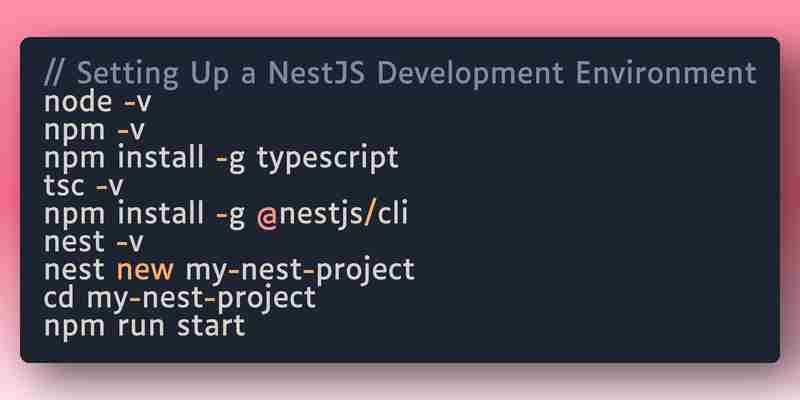The height and width of the screenshot is (400, 800).
Task: Click the word 'typescript' in the code
Action: [x=328, y=158]
